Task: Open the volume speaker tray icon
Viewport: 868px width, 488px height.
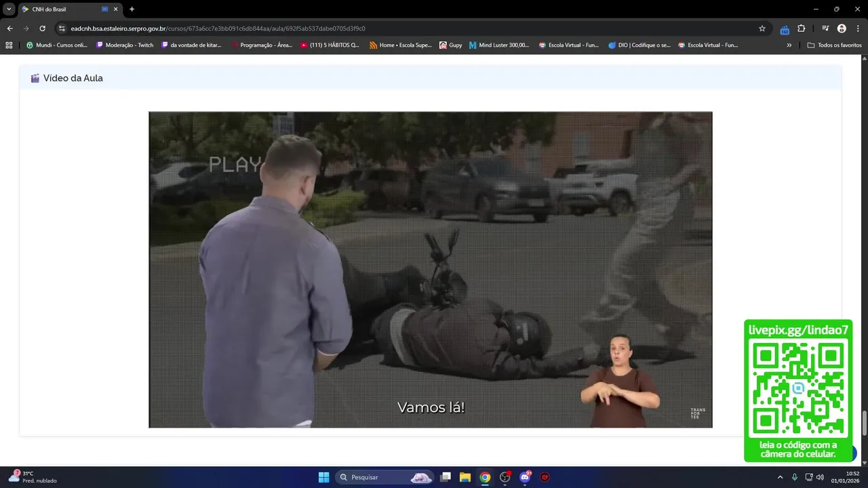Action: click(x=820, y=477)
